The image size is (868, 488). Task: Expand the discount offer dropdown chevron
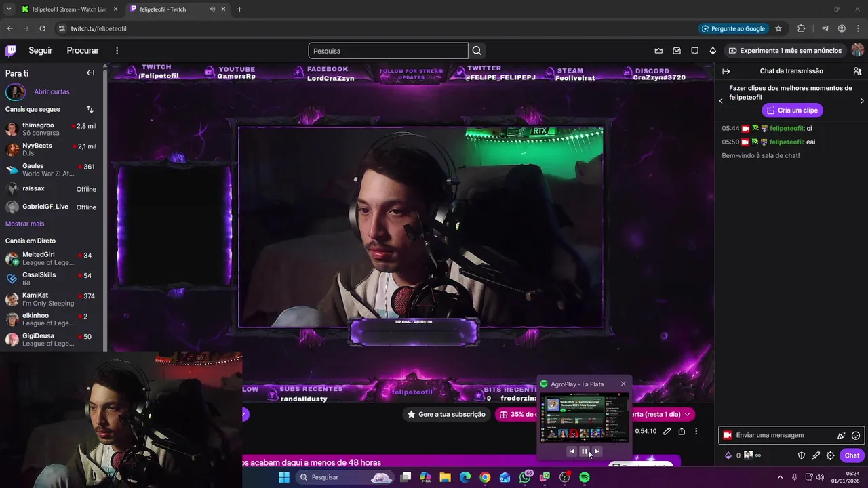coord(687,414)
